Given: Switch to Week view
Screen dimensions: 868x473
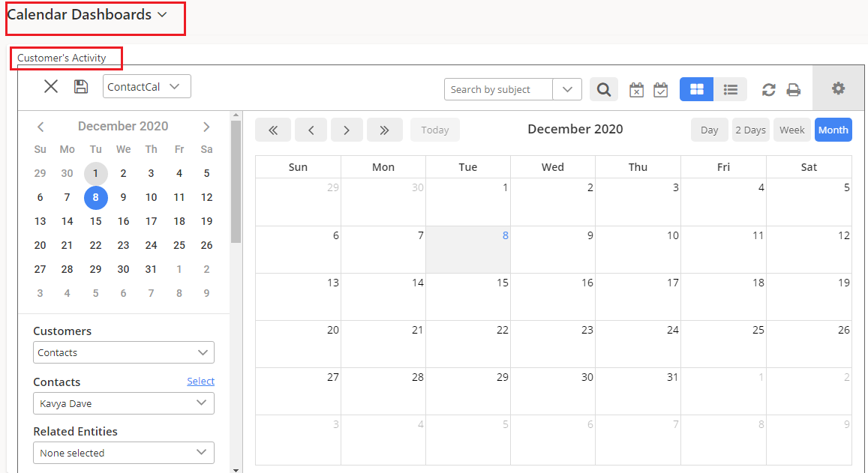Looking at the screenshot, I should pos(792,130).
